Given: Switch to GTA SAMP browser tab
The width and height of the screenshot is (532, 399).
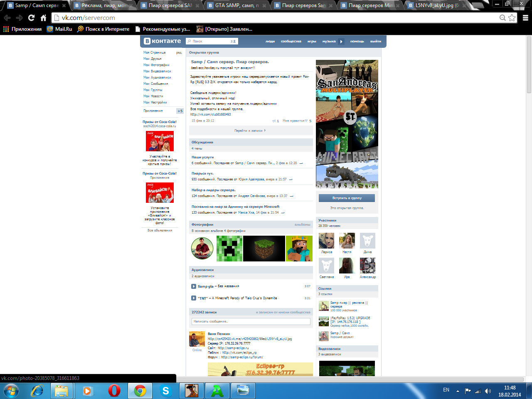Looking at the screenshot, I should click(x=237, y=5).
